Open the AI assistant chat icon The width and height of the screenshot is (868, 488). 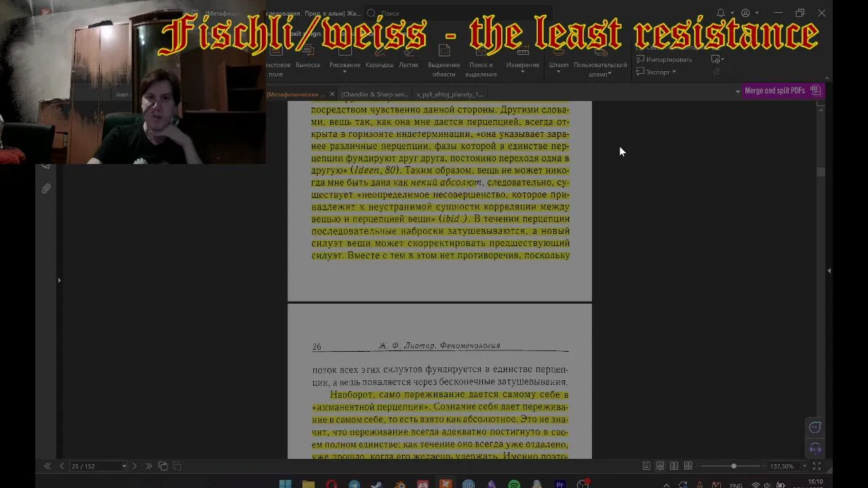click(x=815, y=427)
